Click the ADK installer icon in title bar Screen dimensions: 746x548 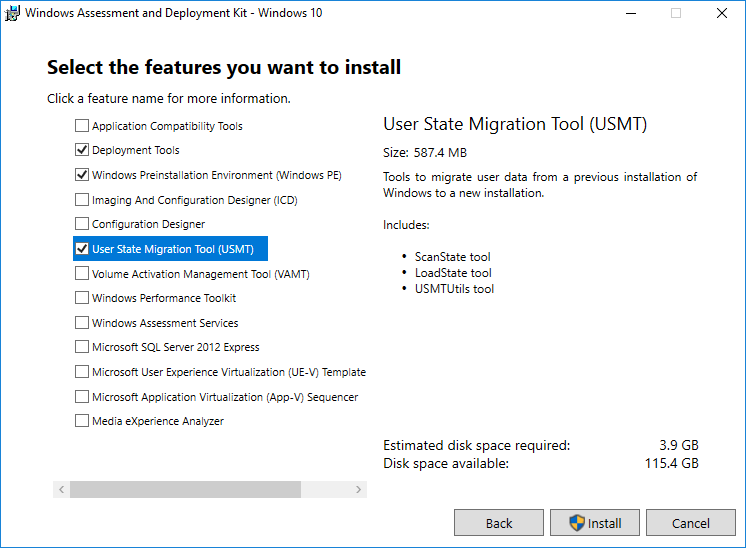13,13
